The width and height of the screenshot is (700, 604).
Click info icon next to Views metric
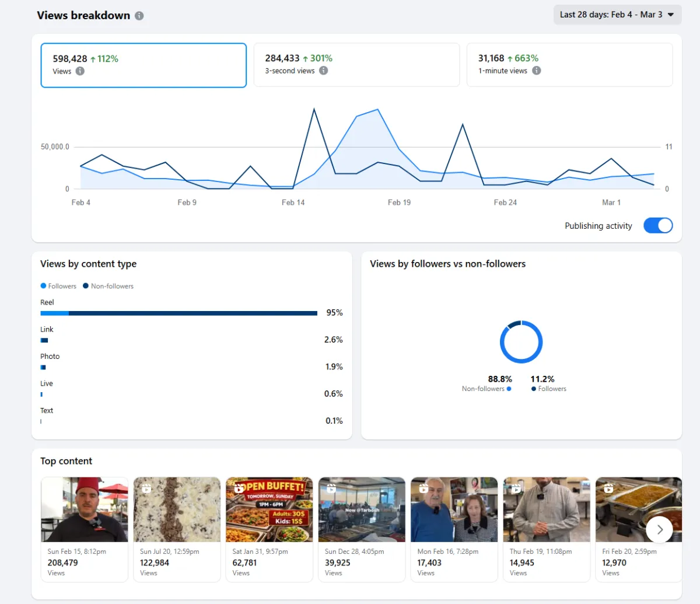[x=80, y=71]
